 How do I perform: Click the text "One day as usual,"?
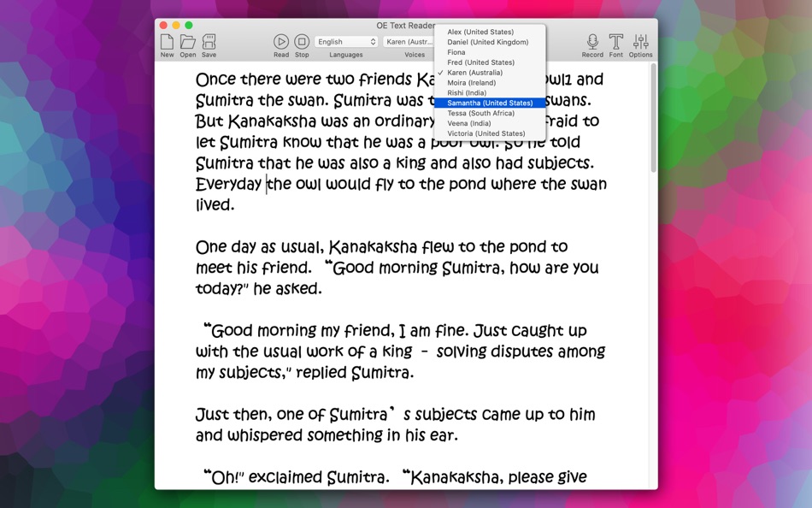(260, 247)
